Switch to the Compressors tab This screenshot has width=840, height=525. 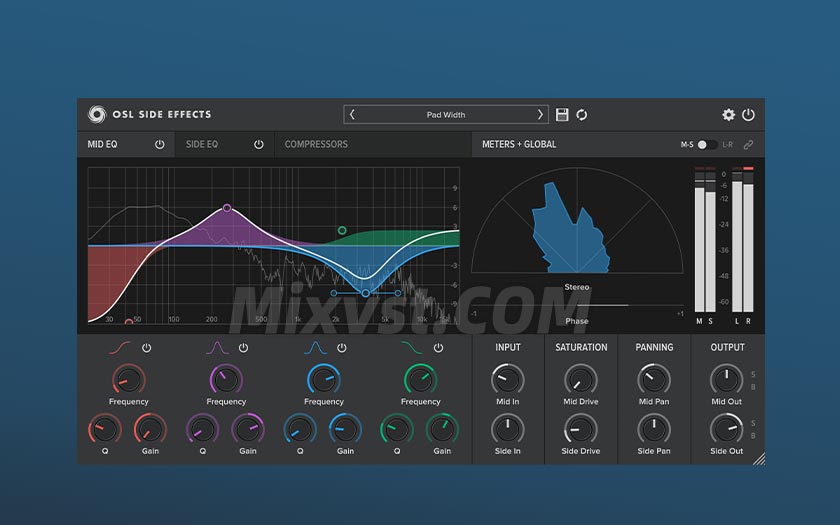point(316,145)
